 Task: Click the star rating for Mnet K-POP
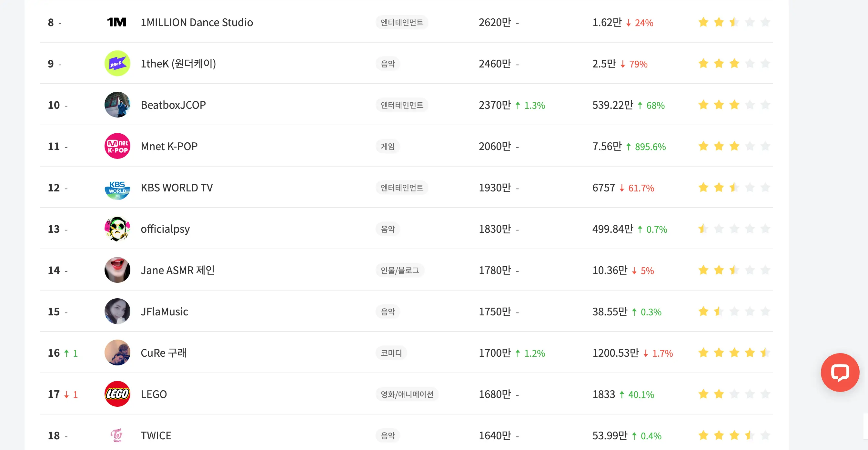click(734, 146)
